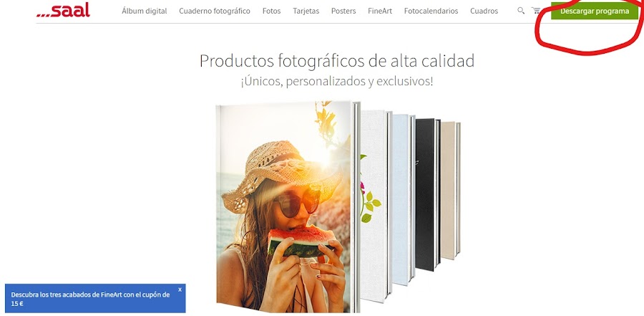
Task: Click the FineArt 15 € coupon banner text
Action: click(90, 299)
